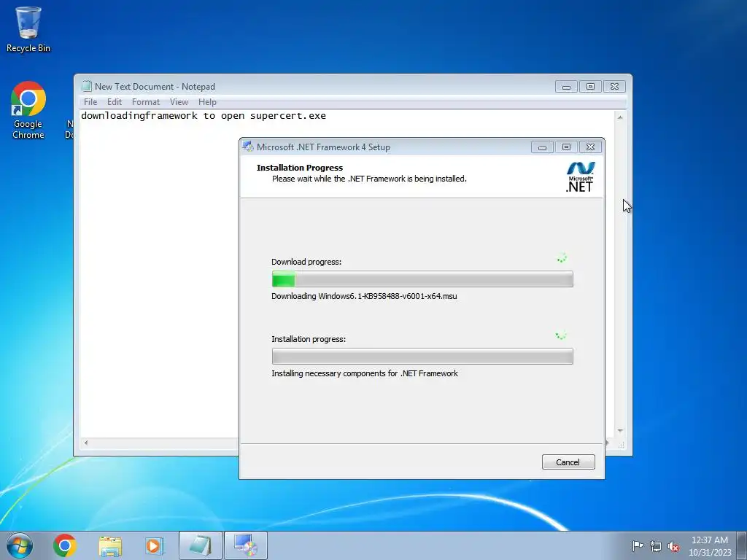The image size is (747, 560).
Task: Click the Download progress bar
Action: pyautogui.click(x=422, y=279)
